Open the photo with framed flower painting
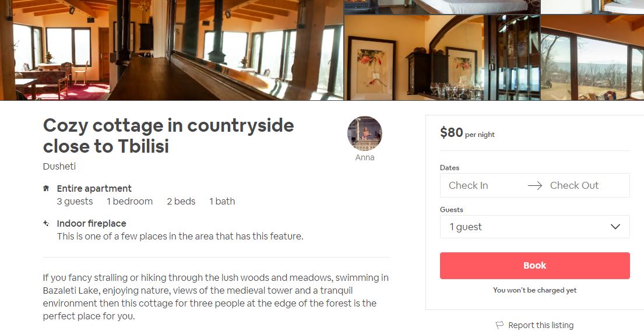Image resolution: width=644 pixels, height=331 pixels. click(x=442, y=58)
